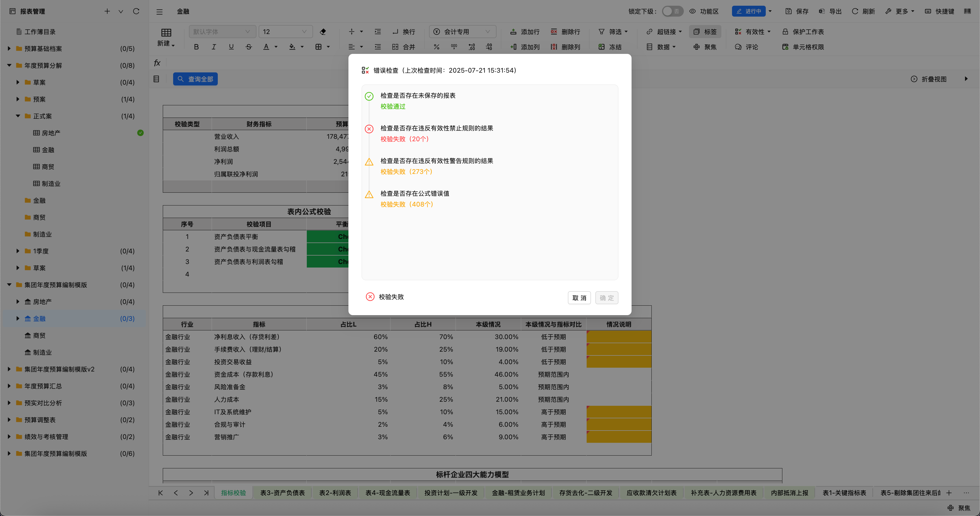Click the 查询全部 button
Viewport: 980px width, 516px height.
tap(195, 79)
